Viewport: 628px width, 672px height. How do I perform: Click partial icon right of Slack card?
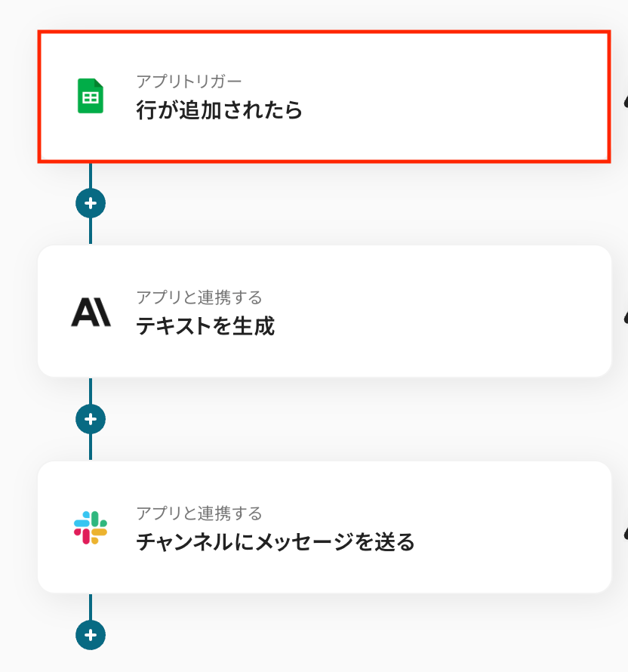point(625,534)
